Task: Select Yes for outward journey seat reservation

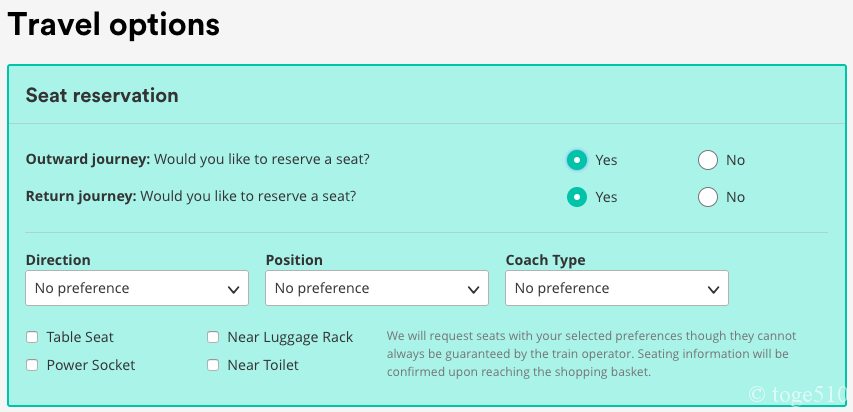Action: click(577, 160)
